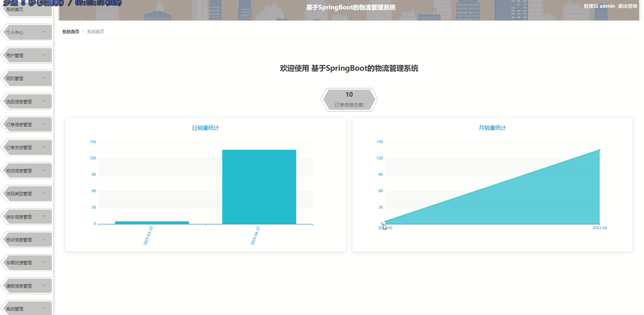Image resolution: width=644 pixels, height=315 pixels.
Task: Open the 司机管理 sidebar menu
Action: click(27, 78)
